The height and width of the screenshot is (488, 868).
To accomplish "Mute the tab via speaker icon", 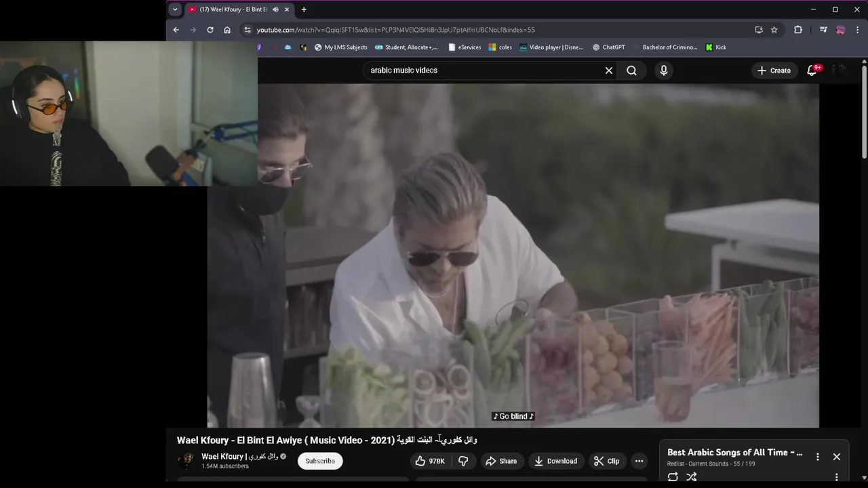I will click(275, 9).
